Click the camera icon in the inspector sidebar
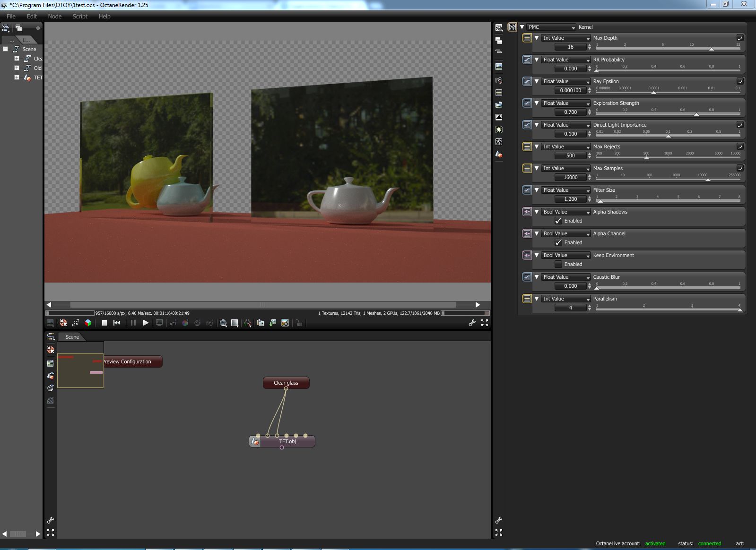Viewport: 756px width, 550px height. click(499, 80)
